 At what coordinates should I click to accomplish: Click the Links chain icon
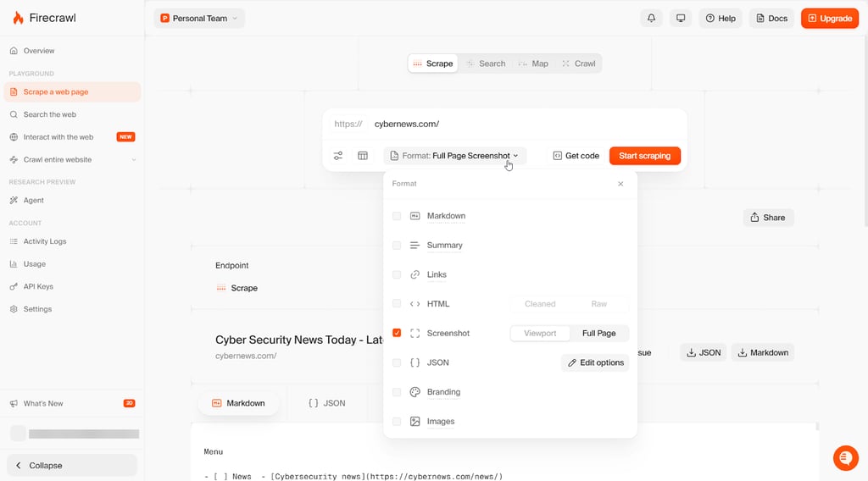[x=415, y=274]
